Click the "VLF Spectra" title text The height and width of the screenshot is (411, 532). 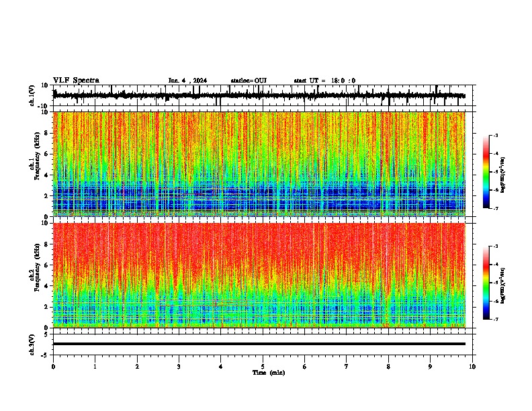pos(76,80)
